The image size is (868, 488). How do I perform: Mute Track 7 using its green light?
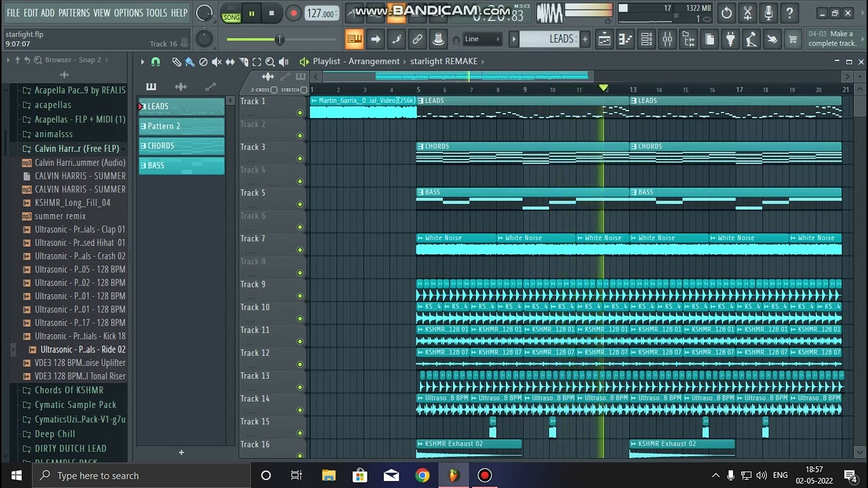(x=300, y=250)
